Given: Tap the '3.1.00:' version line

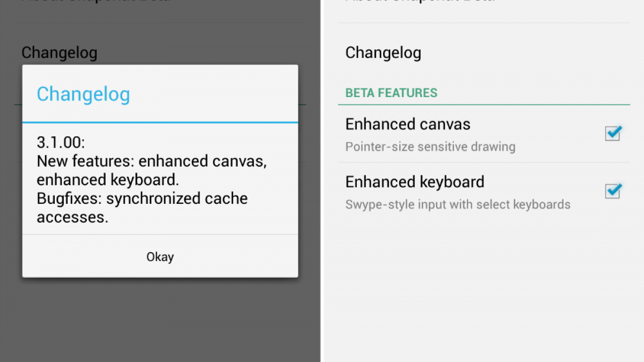Looking at the screenshot, I should point(61,142).
